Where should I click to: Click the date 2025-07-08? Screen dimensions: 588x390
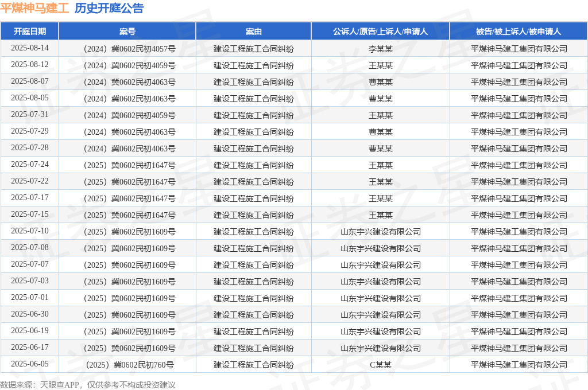point(30,247)
